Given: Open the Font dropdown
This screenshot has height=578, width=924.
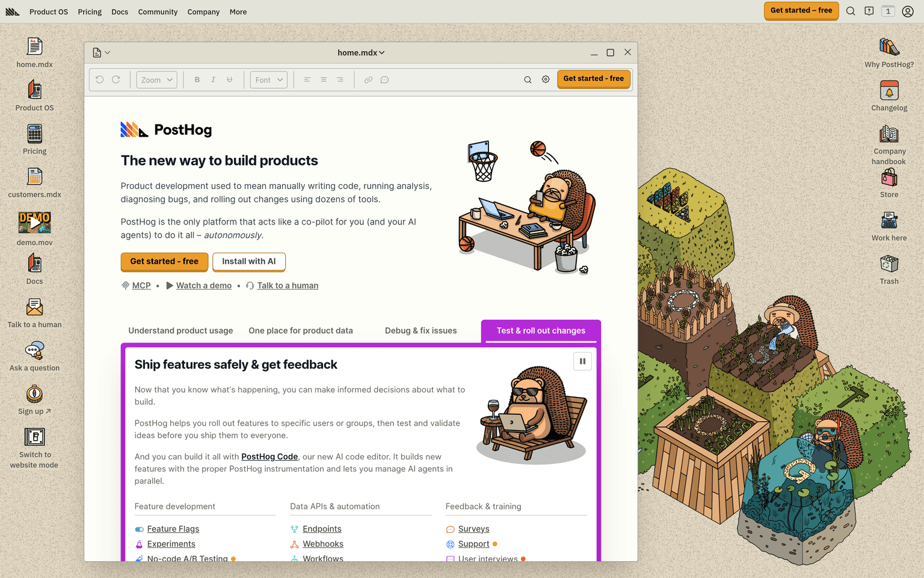Looking at the screenshot, I should pos(269,80).
